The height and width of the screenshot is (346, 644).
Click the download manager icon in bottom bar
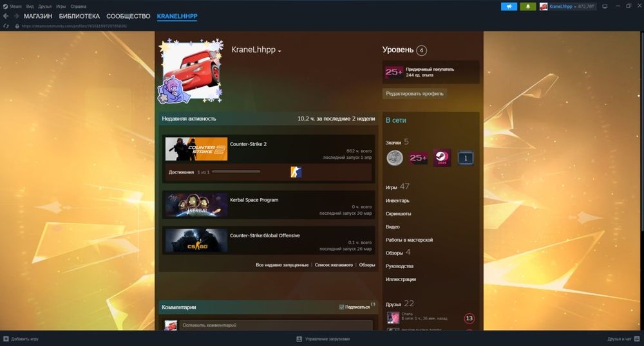[x=299, y=339]
